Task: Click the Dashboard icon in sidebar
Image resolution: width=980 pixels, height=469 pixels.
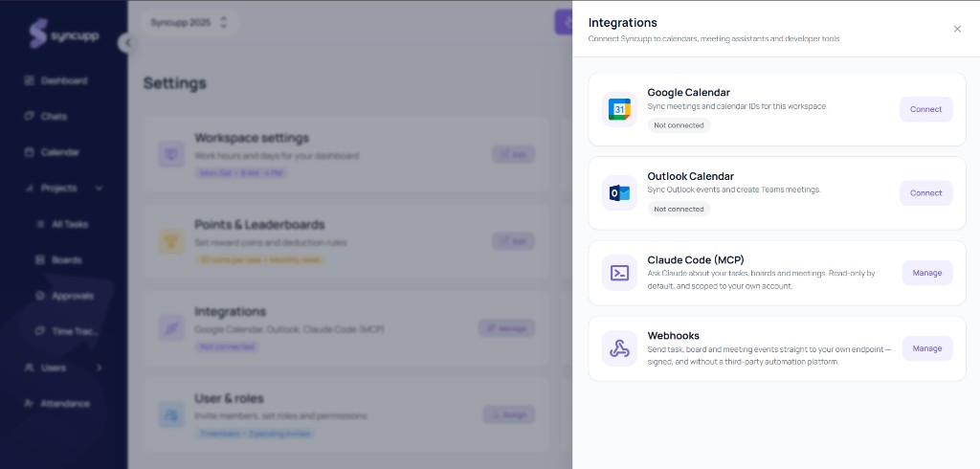Action: pos(29,80)
